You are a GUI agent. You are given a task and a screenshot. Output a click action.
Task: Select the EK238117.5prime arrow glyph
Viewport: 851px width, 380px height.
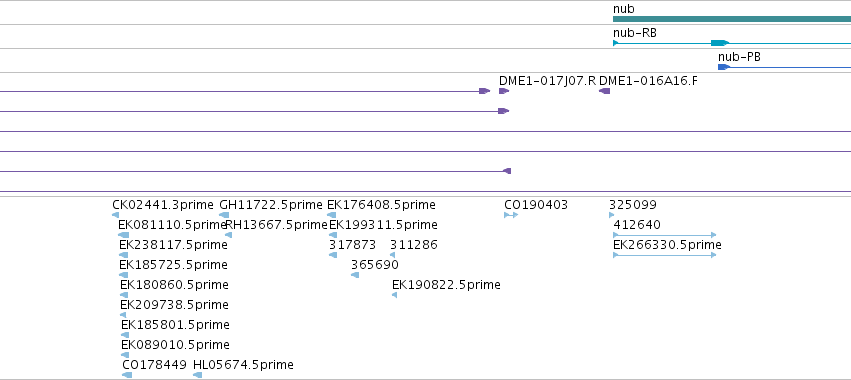(124, 255)
